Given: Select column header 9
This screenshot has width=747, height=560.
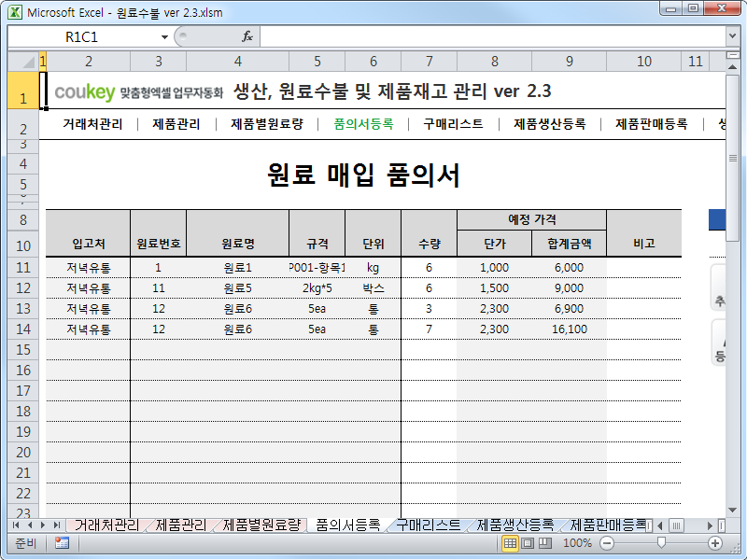Looking at the screenshot, I should [x=569, y=61].
